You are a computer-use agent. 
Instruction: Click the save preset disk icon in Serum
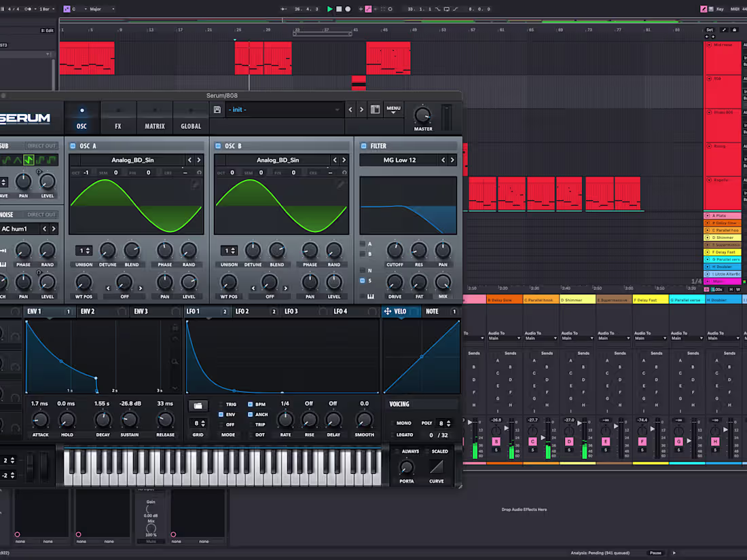pos(217,109)
